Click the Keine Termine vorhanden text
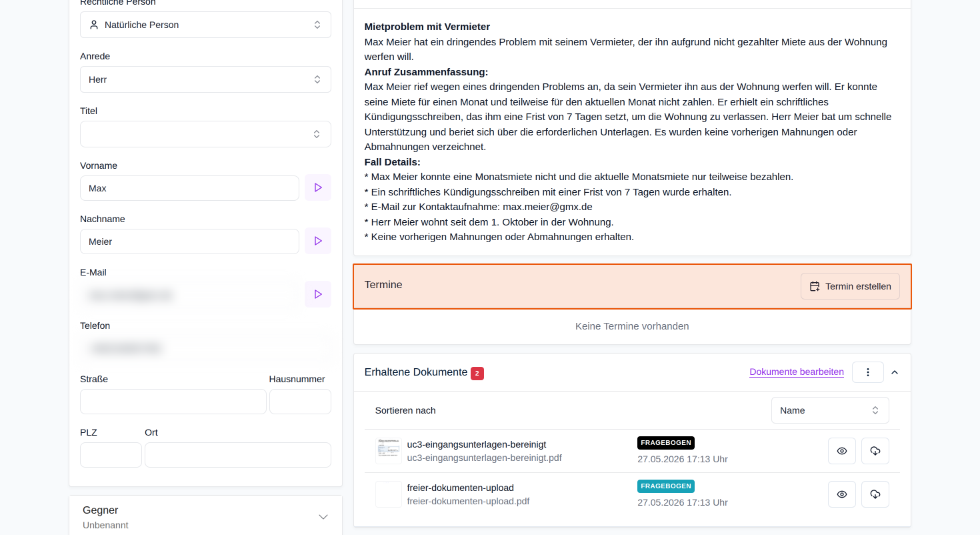Image resolution: width=980 pixels, height=535 pixels. click(x=632, y=326)
